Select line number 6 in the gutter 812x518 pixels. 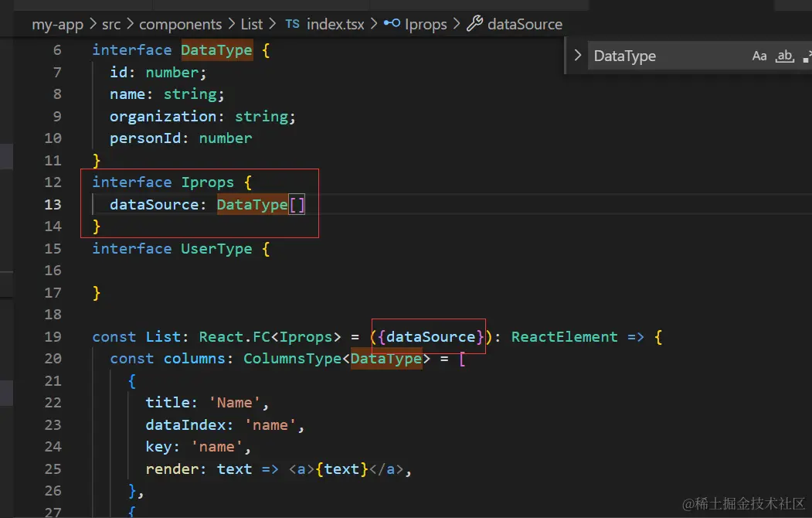click(x=57, y=50)
